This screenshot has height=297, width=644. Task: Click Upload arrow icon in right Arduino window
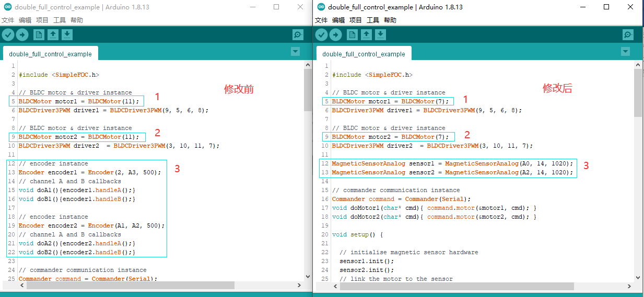pyautogui.click(x=335, y=35)
